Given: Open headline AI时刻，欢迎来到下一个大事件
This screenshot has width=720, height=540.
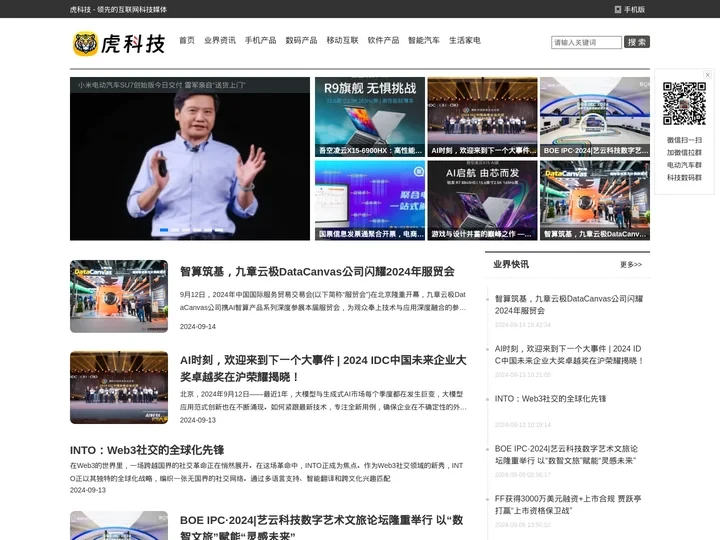Looking at the screenshot, I should click(323, 368).
